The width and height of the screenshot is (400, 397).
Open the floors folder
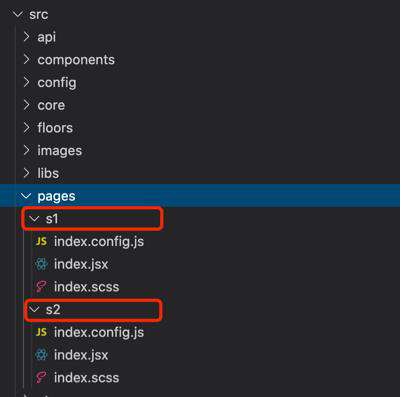55,128
